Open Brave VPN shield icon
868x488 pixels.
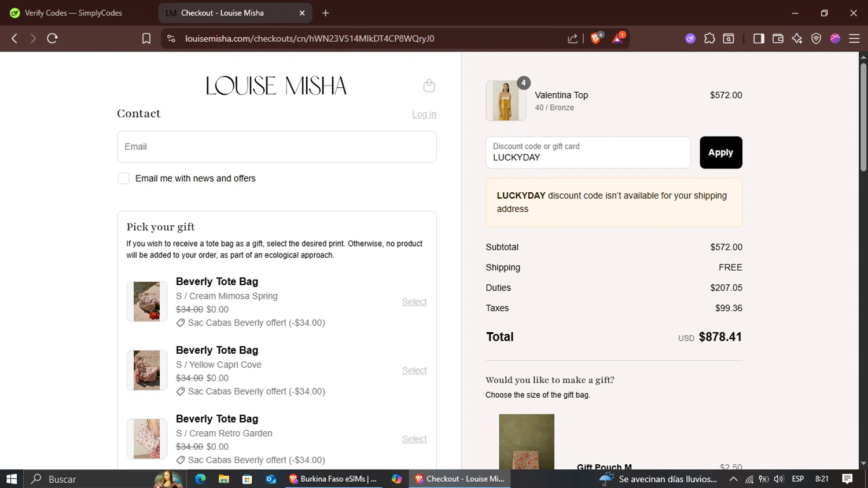[816, 38]
